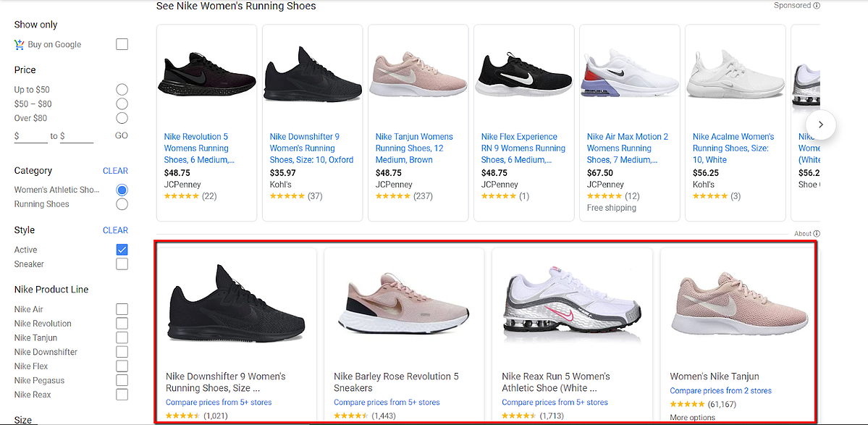The height and width of the screenshot is (425, 868).
Task: Enable the Buy on Google filter
Action: 122,44
